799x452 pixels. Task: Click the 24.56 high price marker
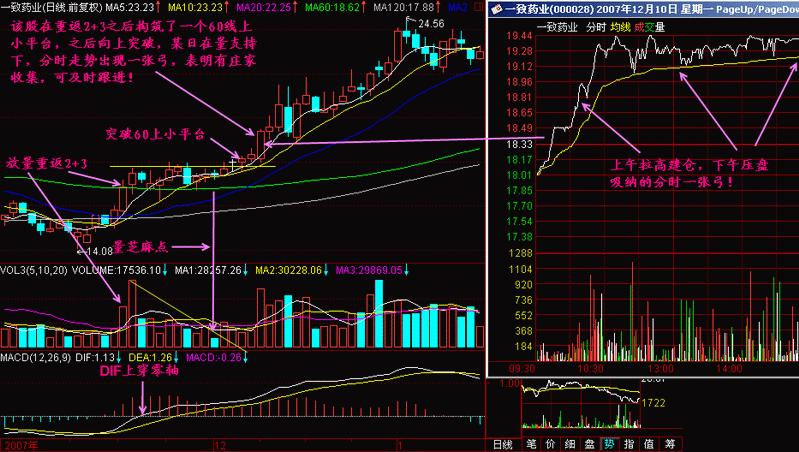coord(431,23)
